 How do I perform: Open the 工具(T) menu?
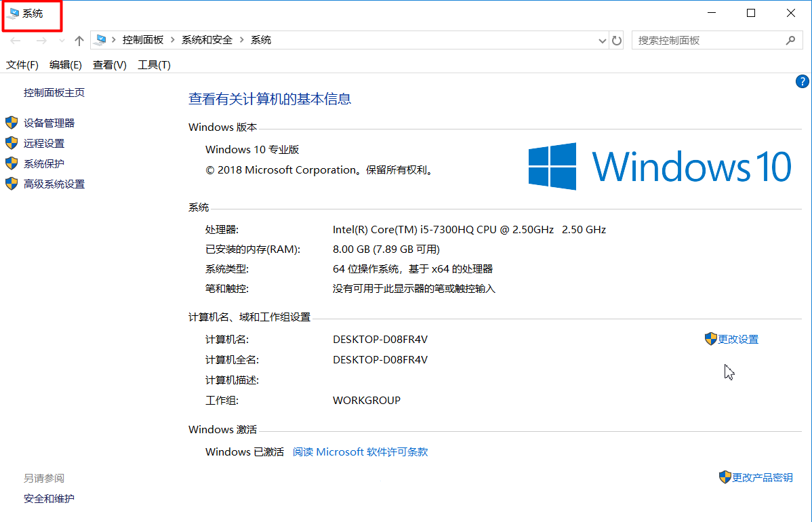[x=154, y=64]
